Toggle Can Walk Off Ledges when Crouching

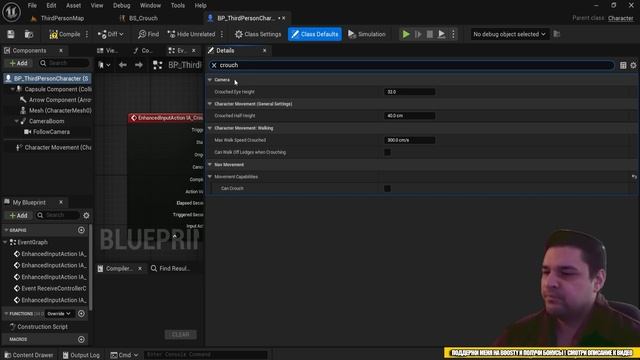point(387,152)
